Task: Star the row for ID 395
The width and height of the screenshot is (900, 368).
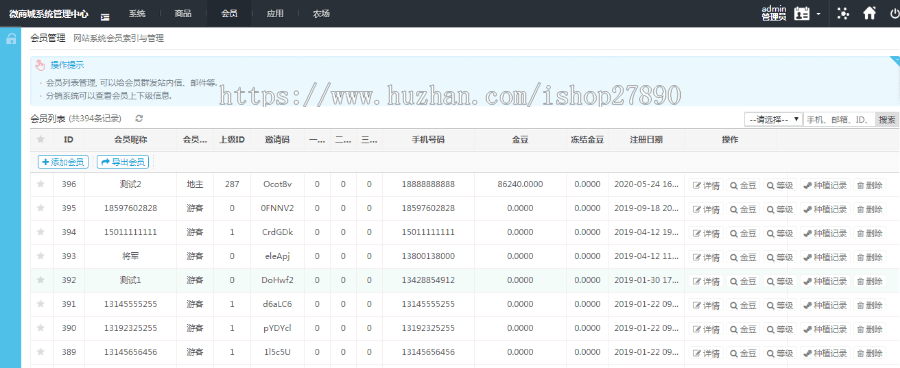Action: pos(40,208)
